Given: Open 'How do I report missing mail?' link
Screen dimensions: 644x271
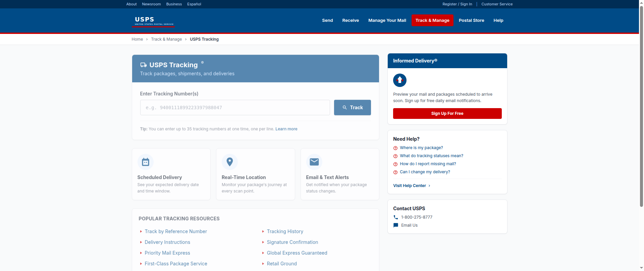Looking at the screenshot, I should click(428, 164).
